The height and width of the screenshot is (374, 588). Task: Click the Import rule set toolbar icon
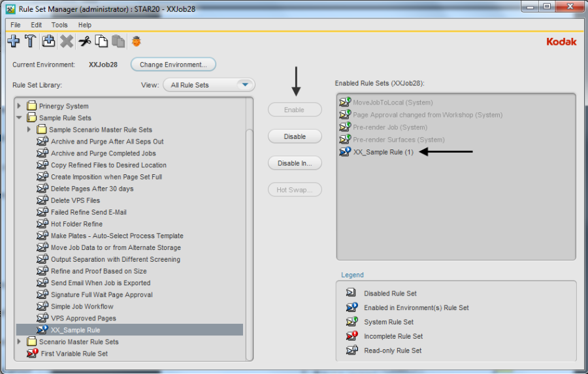[x=48, y=41]
